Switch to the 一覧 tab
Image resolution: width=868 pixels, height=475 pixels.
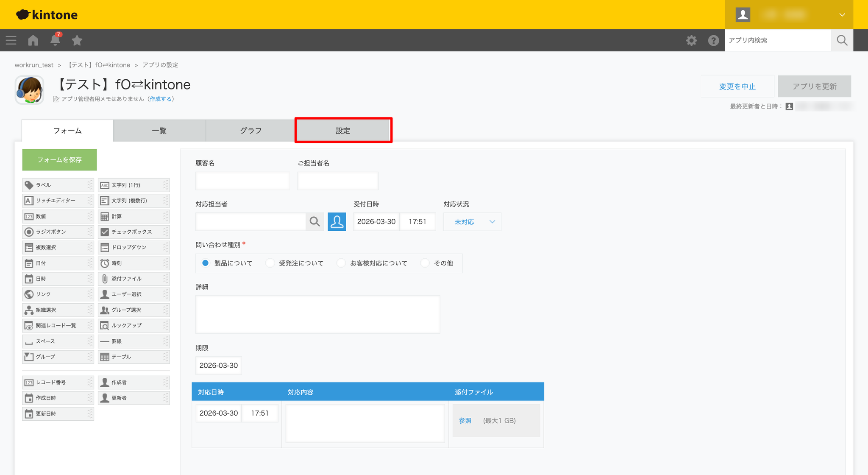click(159, 131)
